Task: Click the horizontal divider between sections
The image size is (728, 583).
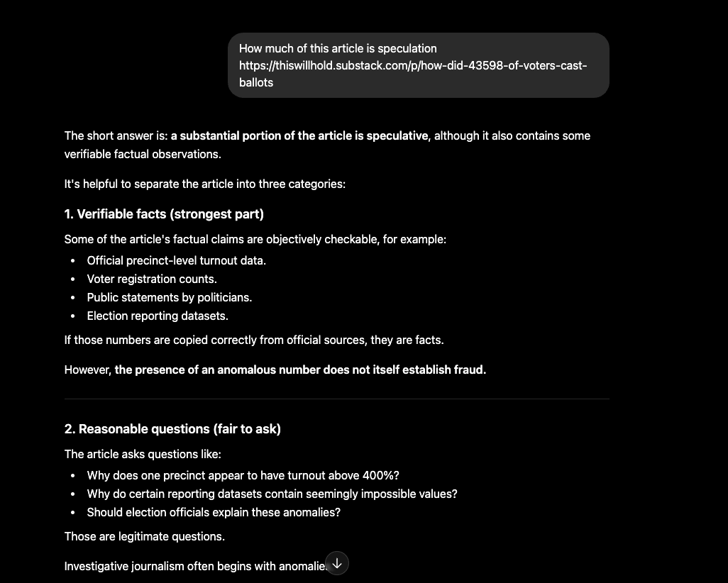Action: (336, 399)
